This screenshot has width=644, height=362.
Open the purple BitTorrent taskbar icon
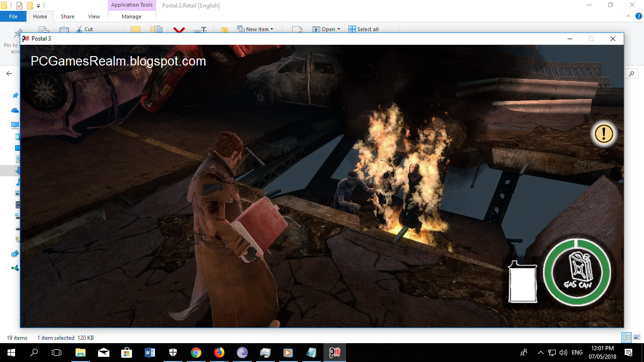click(242, 353)
